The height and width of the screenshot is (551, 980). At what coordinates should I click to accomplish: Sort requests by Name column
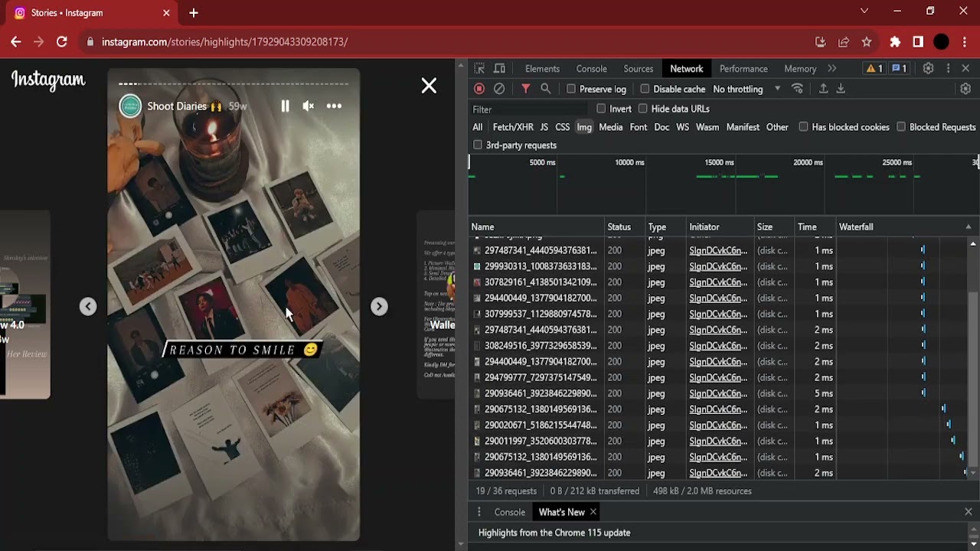536,227
